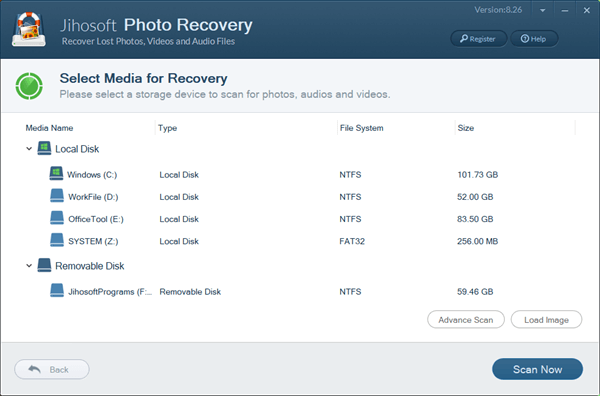Click the FAT32 file system cell

(352, 241)
